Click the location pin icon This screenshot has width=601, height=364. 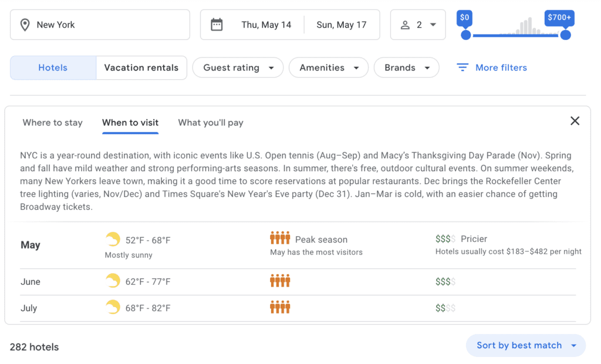(24, 25)
